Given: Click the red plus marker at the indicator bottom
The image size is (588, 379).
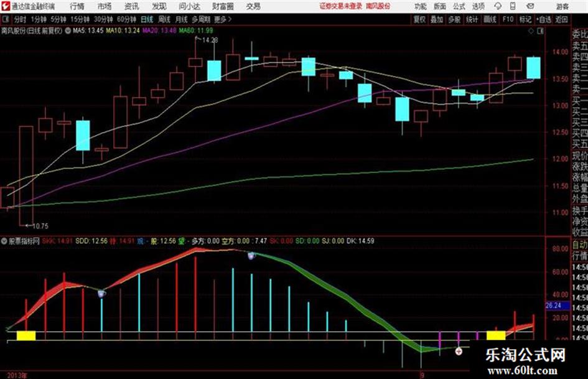Looking at the screenshot, I should pyautogui.click(x=459, y=351).
